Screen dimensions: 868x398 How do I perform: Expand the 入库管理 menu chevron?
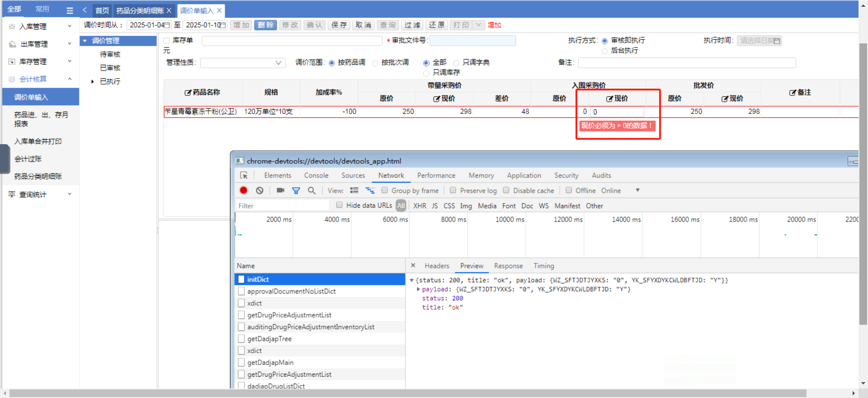coord(70,26)
